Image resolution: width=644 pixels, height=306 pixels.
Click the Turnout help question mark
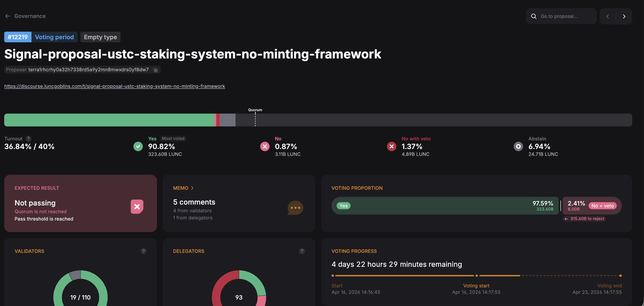(28, 139)
